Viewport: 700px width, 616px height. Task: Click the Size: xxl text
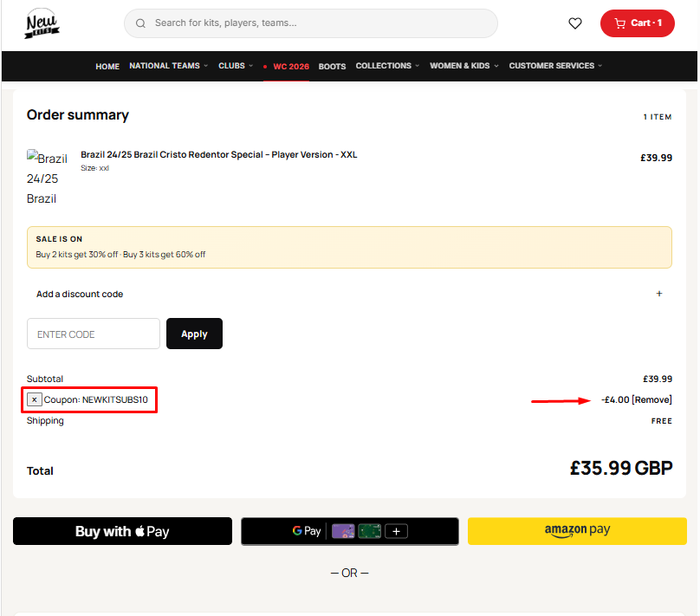94,168
